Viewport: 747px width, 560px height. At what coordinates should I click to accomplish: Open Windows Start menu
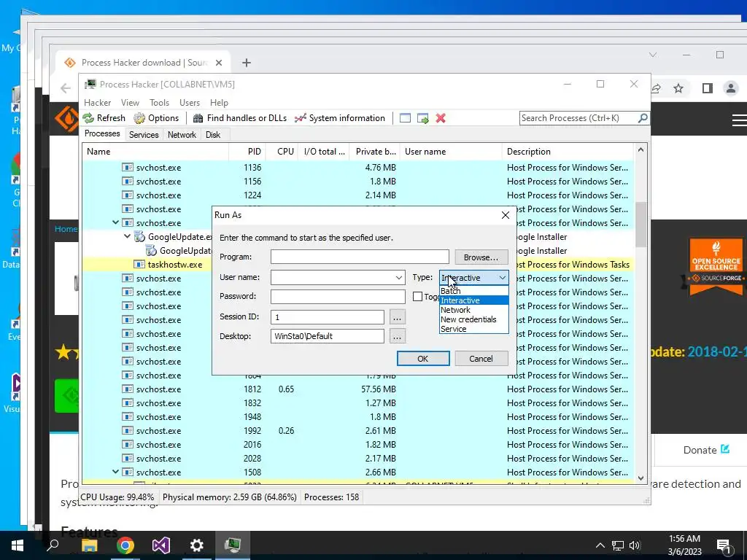pos(18,545)
